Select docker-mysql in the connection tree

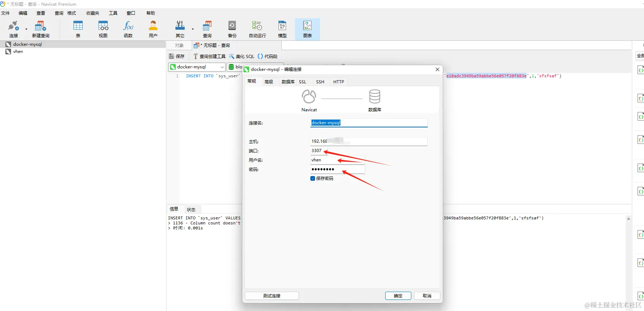tap(28, 44)
